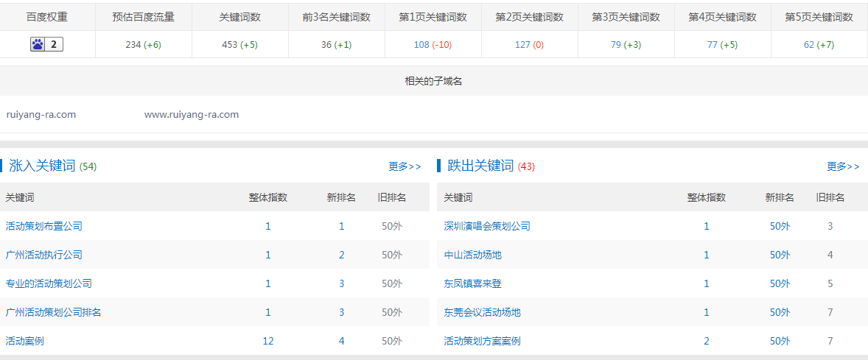Open keyword 东凤镇喜来登
868x360 pixels.
[473, 283]
